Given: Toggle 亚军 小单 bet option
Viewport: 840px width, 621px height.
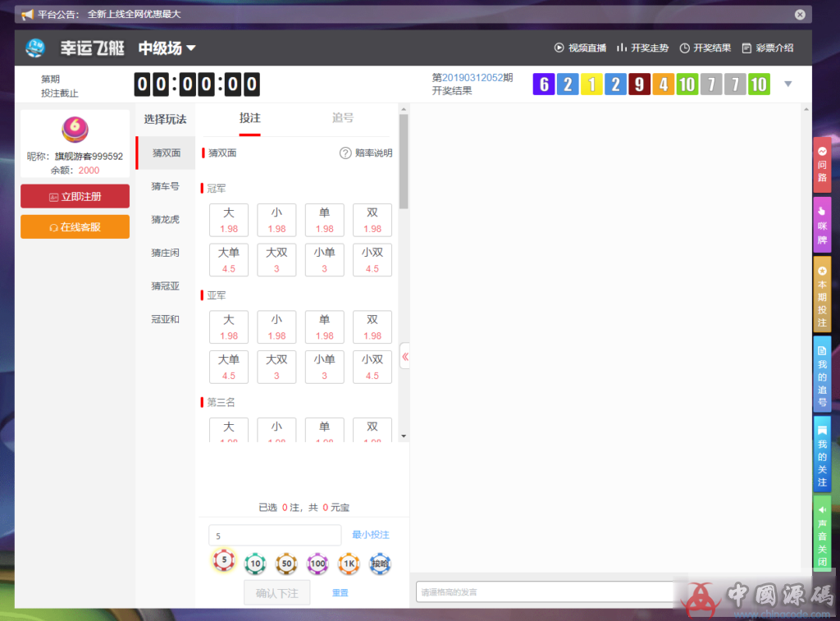Looking at the screenshot, I should click(325, 367).
